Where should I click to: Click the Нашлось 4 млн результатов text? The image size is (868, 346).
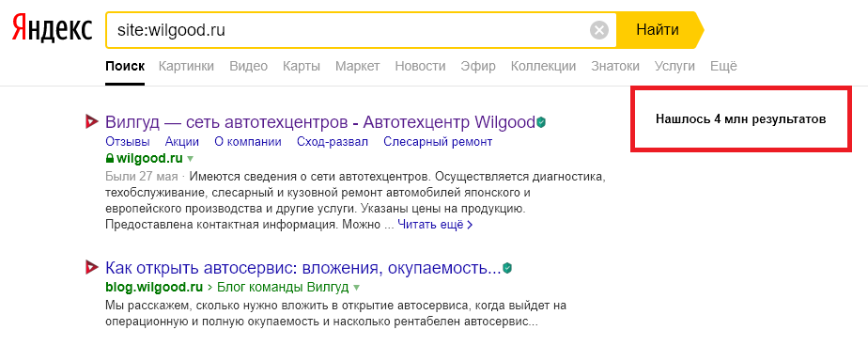[740, 119]
